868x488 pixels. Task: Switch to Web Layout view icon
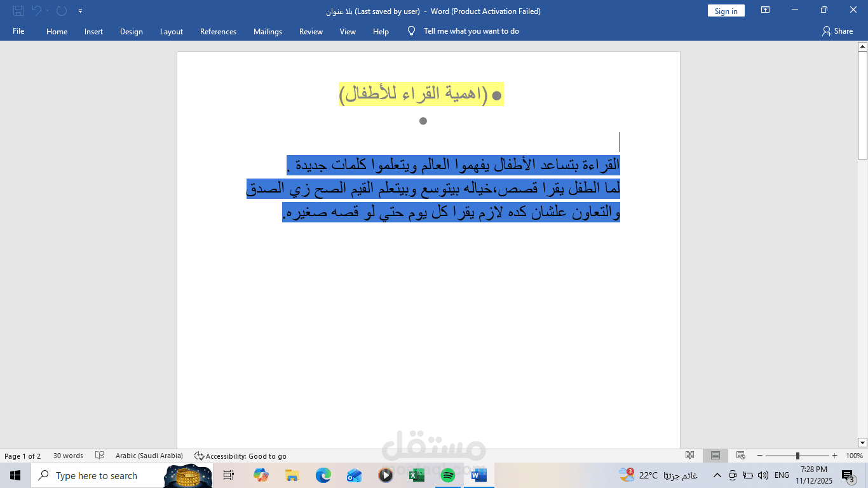tap(740, 456)
